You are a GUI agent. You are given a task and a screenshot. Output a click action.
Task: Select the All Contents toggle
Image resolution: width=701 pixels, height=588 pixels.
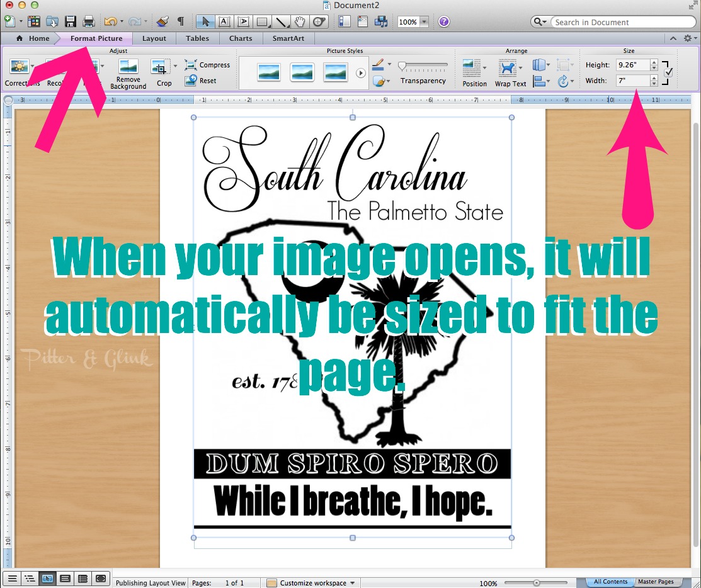pos(609,582)
